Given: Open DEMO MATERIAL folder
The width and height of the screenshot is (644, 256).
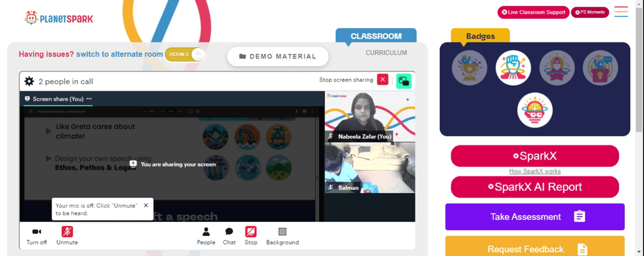Looking at the screenshot, I should 278,57.
